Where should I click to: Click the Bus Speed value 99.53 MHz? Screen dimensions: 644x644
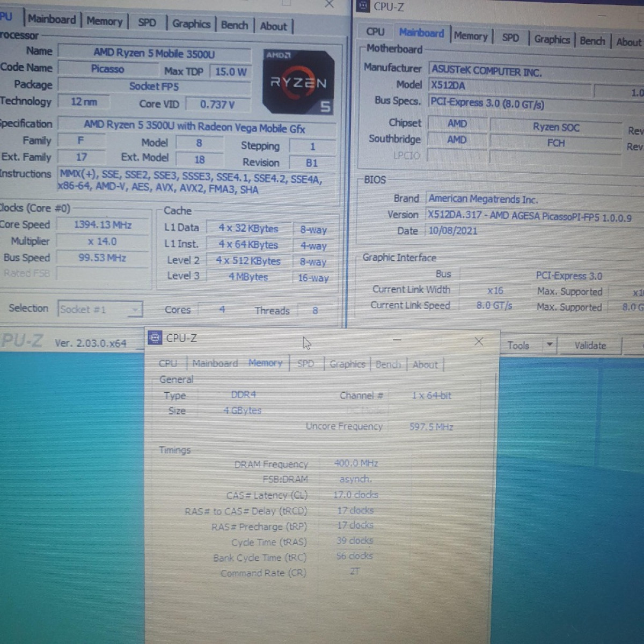tap(103, 258)
